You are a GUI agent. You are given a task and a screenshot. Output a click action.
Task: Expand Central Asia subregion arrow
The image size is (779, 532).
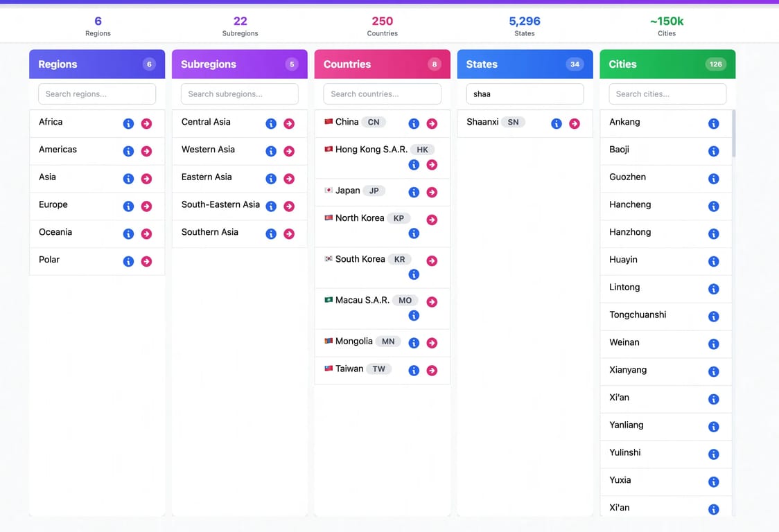click(289, 124)
